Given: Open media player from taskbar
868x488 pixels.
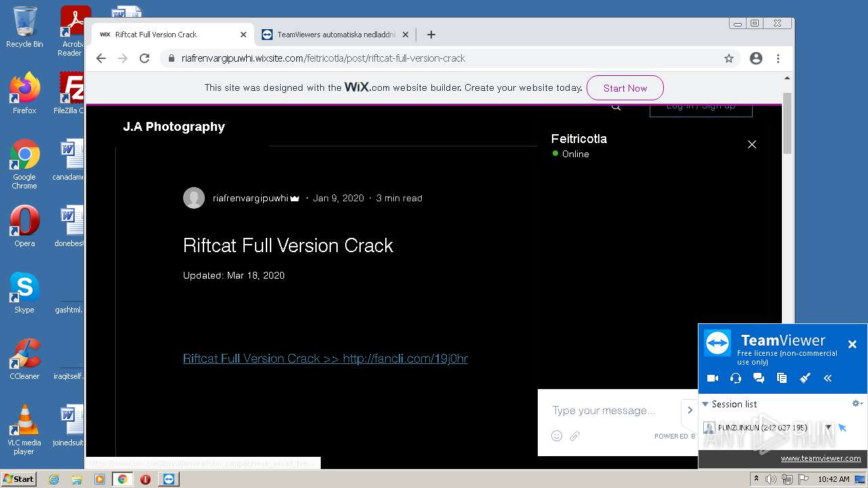Looking at the screenshot, I should pyautogui.click(x=100, y=479).
